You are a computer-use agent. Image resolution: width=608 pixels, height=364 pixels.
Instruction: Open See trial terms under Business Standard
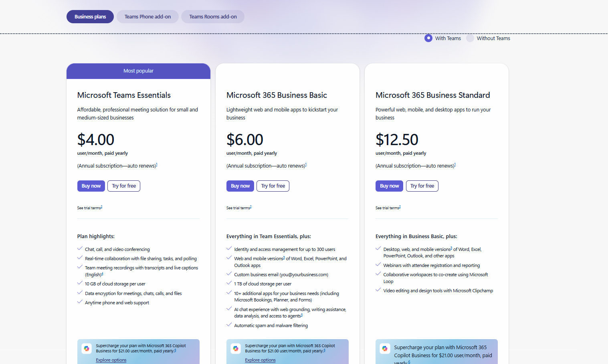click(387, 208)
